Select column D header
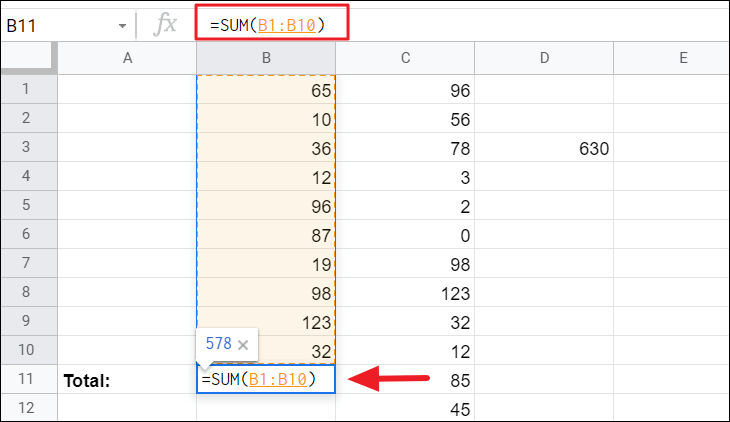The width and height of the screenshot is (730, 422). coord(544,58)
